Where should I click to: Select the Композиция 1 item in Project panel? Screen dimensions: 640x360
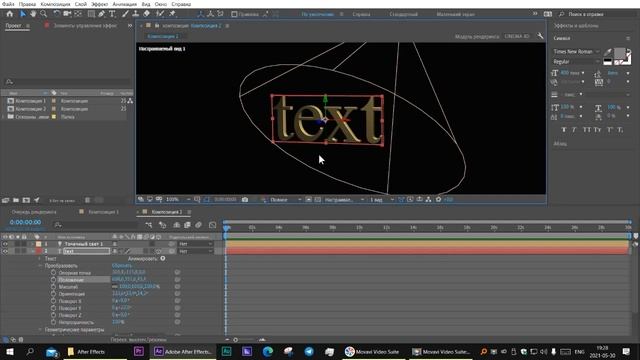[31, 100]
